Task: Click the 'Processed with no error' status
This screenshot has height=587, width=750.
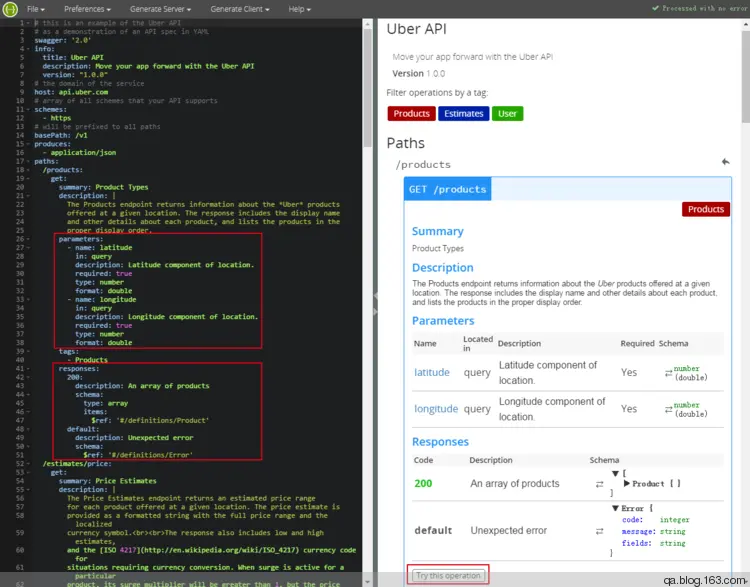Action: (x=699, y=8)
